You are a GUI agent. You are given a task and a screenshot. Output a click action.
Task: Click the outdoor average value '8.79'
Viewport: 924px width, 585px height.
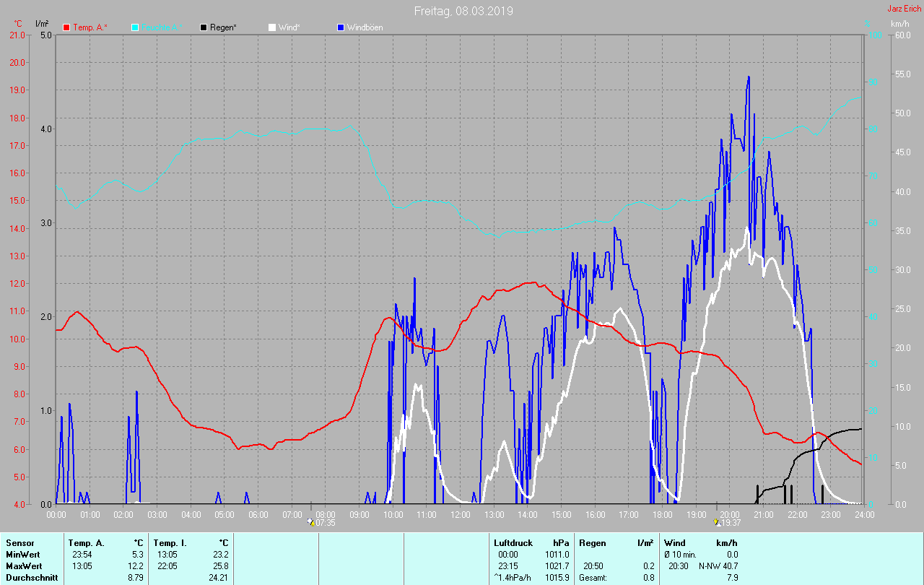click(x=135, y=578)
